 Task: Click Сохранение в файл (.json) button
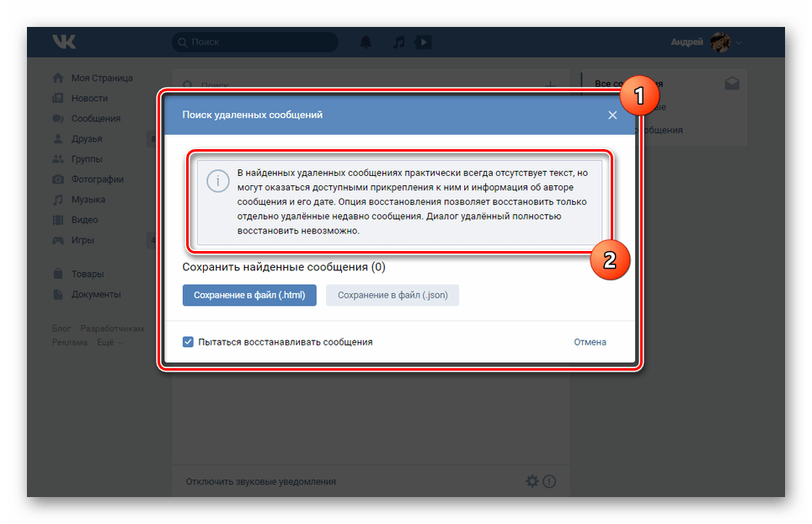pos(393,295)
